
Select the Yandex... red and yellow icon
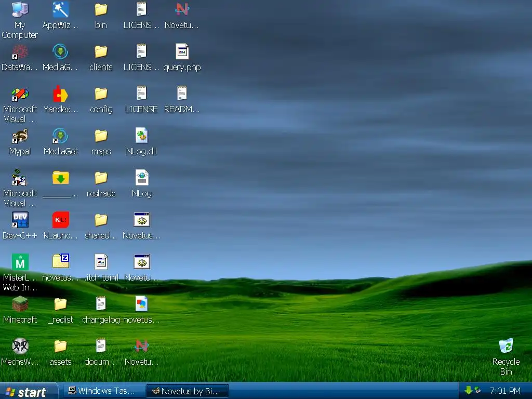pyautogui.click(x=60, y=94)
